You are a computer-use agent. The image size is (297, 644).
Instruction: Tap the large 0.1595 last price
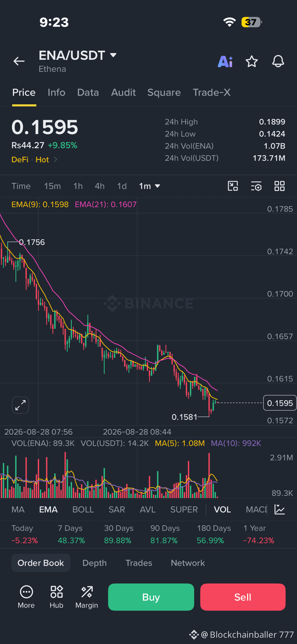(45, 127)
